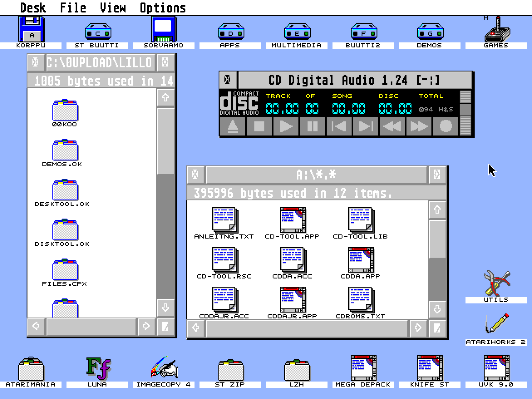Eject the disc in CD Digital Audio
This screenshot has width=532, height=399.
pos(232,127)
